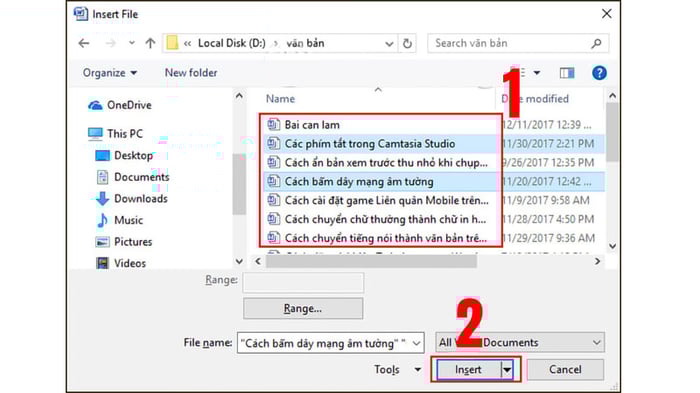
Task: Select This PC in navigation pane
Action: coord(125,134)
